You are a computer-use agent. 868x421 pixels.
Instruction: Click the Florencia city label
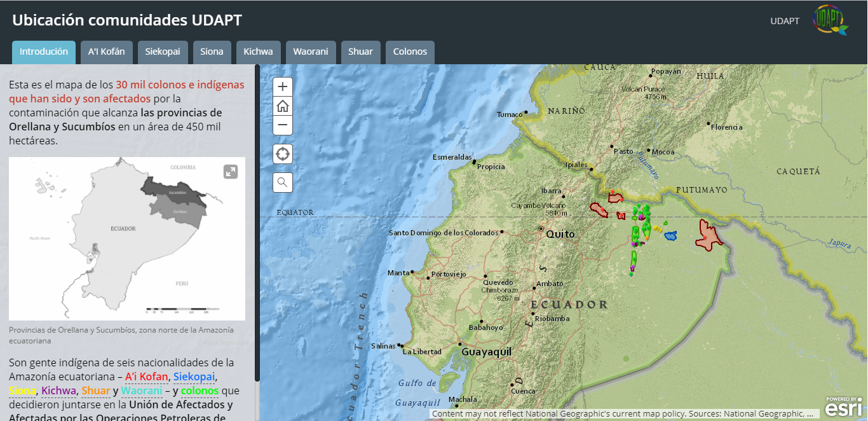[x=727, y=127]
